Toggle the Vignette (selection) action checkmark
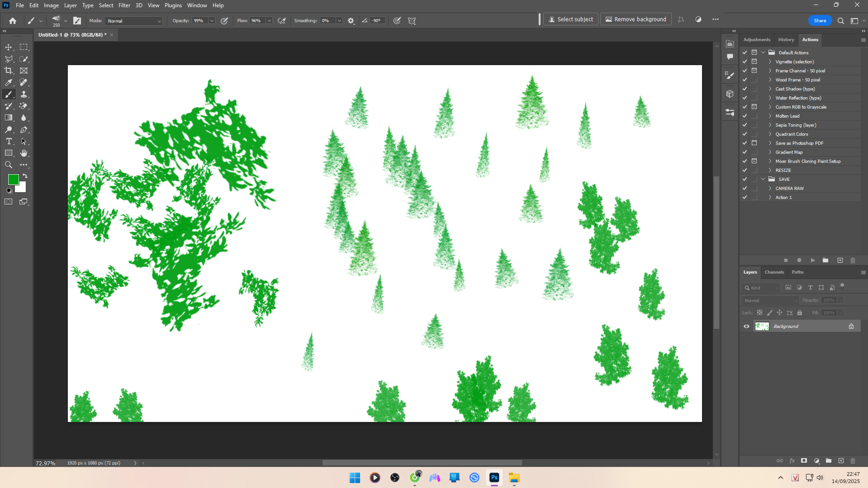 pos(745,62)
